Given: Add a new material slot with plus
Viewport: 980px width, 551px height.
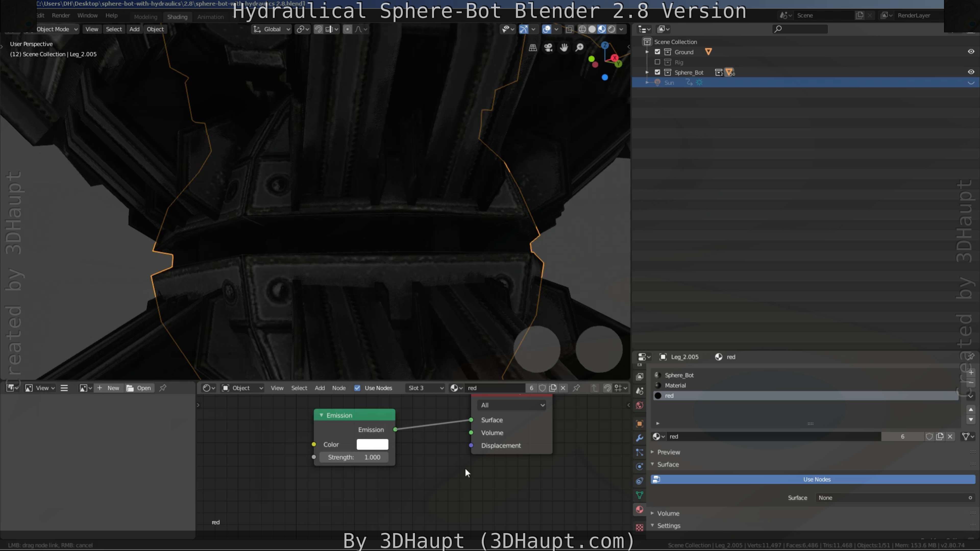Looking at the screenshot, I should (971, 372).
